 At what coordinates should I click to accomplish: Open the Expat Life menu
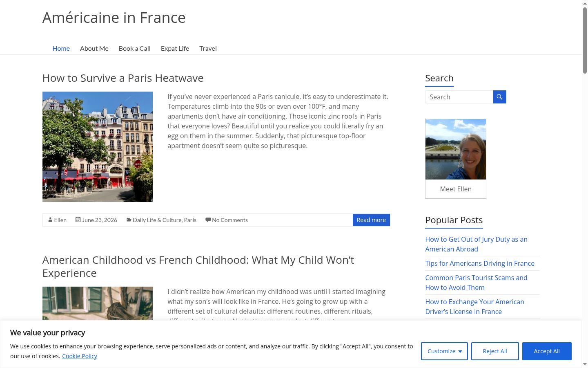175,48
